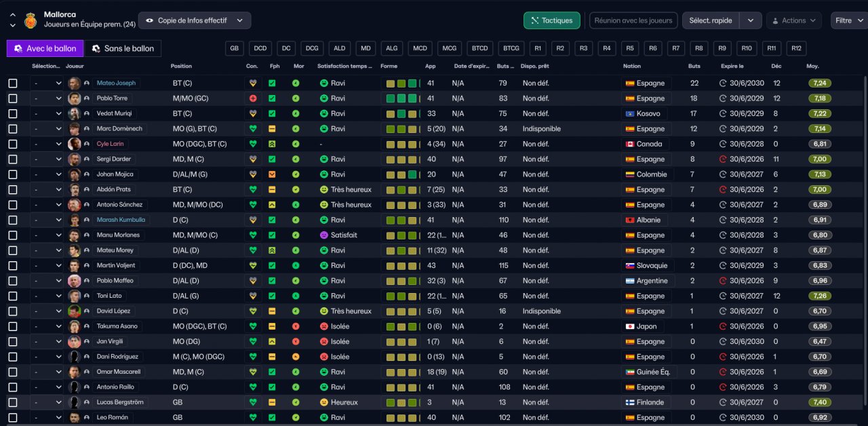This screenshot has width=868, height=426.
Task: Open the Filtre dropdown
Action: coord(848,20)
